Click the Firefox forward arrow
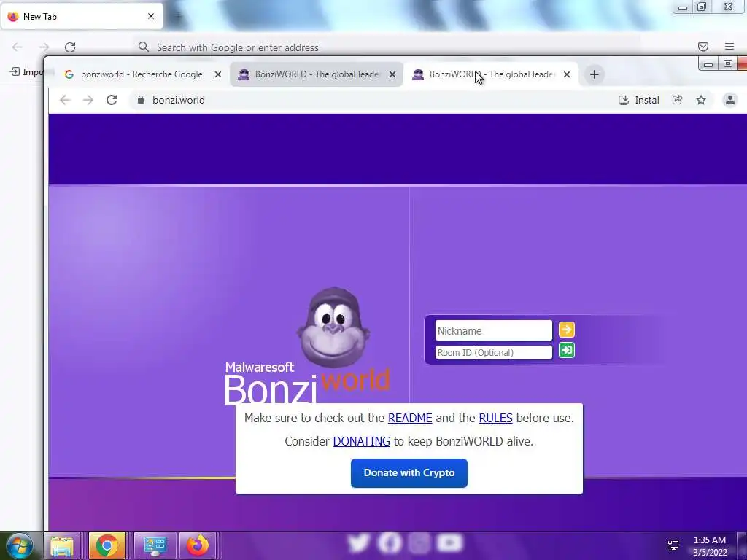Screen dimensions: 747x560 (44, 47)
